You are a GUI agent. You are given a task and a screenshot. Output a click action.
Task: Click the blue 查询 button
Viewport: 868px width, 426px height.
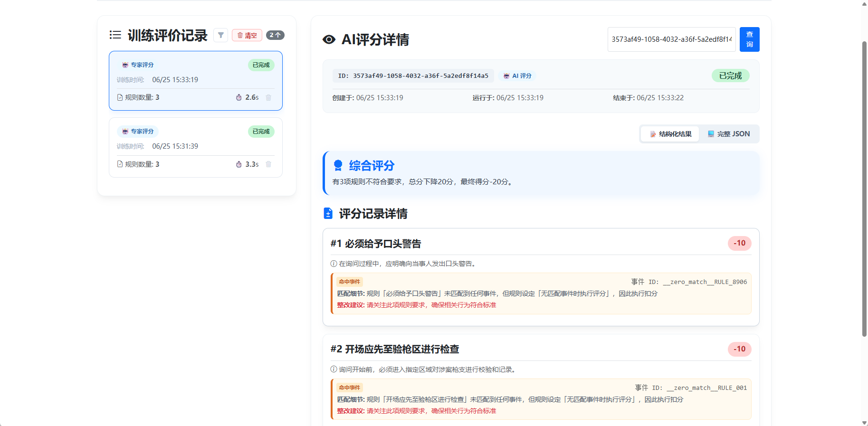pos(750,39)
